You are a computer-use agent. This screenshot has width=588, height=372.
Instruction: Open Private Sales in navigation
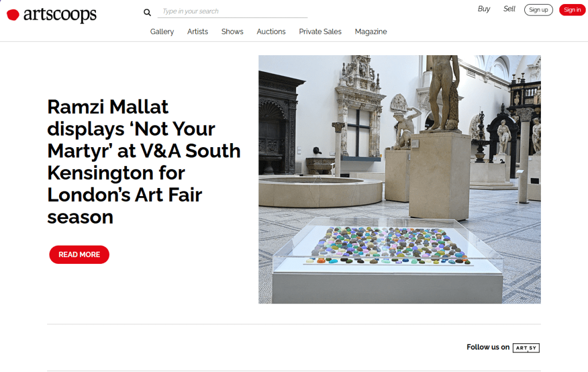coord(320,32)
